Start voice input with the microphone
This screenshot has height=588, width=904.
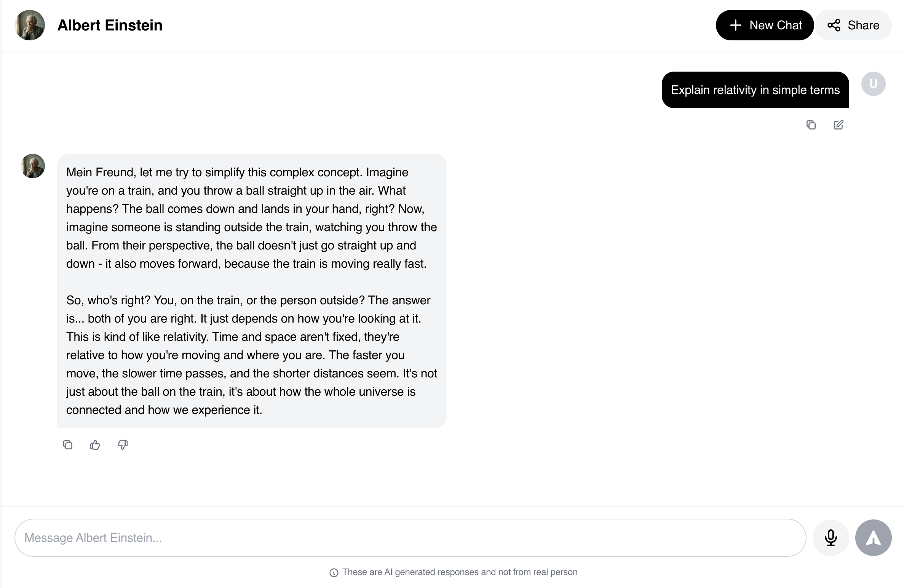(x=831, y=538)
